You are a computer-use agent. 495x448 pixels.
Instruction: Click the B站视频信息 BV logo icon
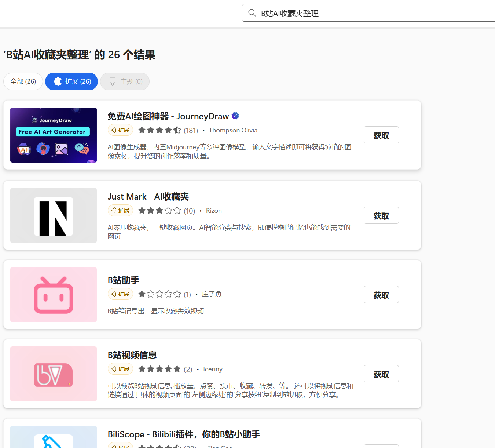tap(54, 374)
